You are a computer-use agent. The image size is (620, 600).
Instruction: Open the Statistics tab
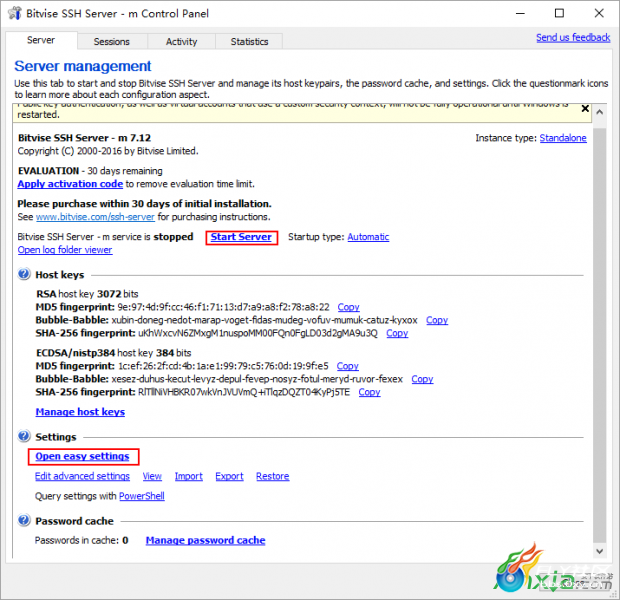tap(249, 42)
